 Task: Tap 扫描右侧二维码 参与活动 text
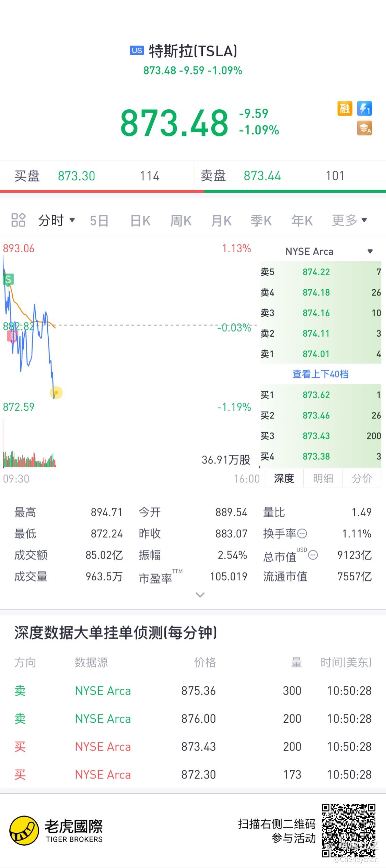point(277,831)
